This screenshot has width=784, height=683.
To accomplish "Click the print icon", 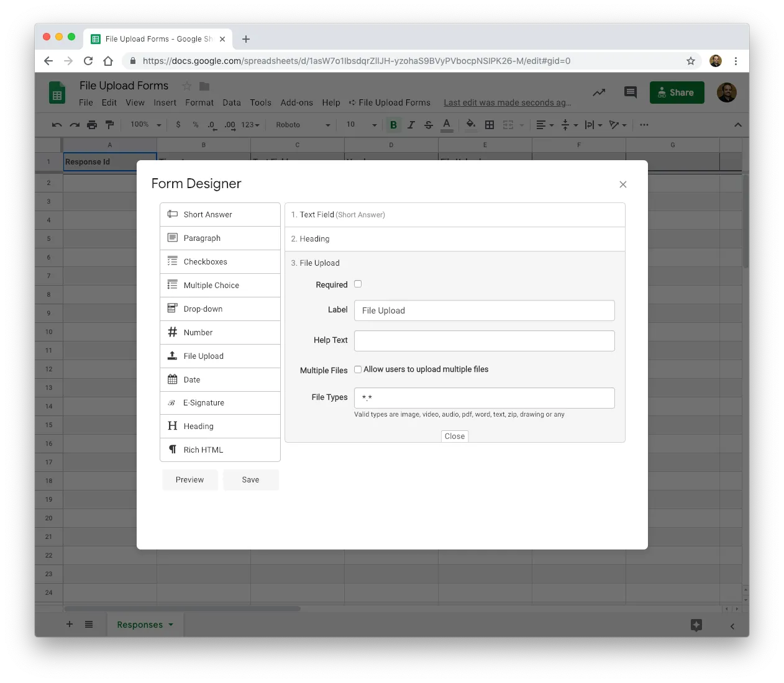I will (91, 125).
